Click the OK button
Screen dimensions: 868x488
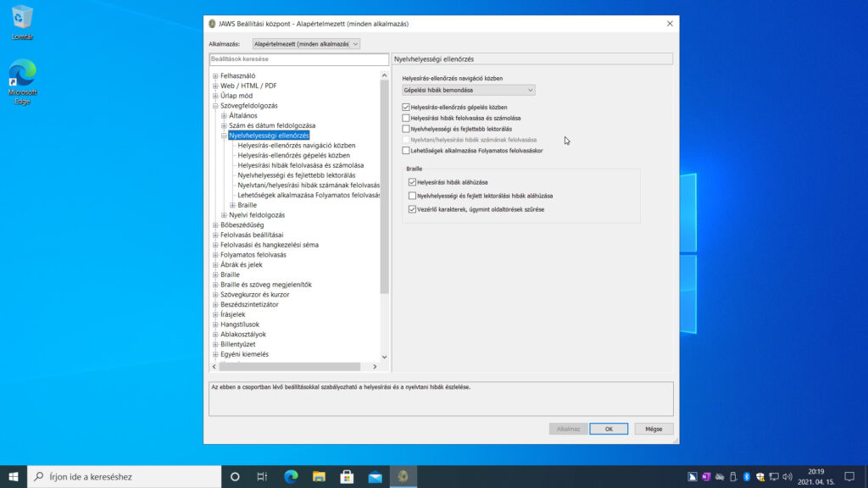[609, 429]
